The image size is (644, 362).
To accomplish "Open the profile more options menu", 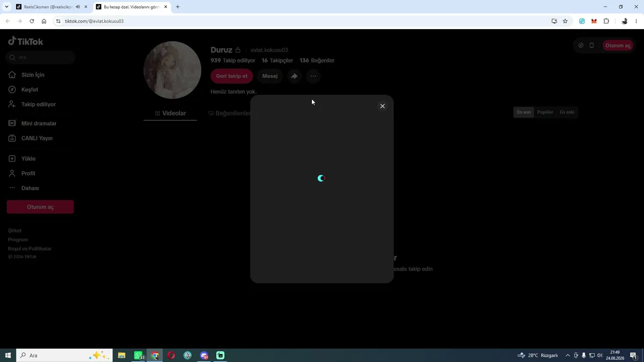I will coord(313,76).
